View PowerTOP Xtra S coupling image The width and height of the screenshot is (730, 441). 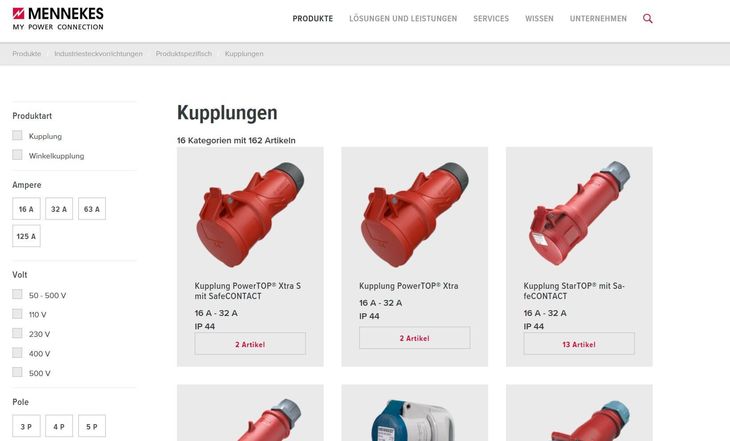(250, 214)
